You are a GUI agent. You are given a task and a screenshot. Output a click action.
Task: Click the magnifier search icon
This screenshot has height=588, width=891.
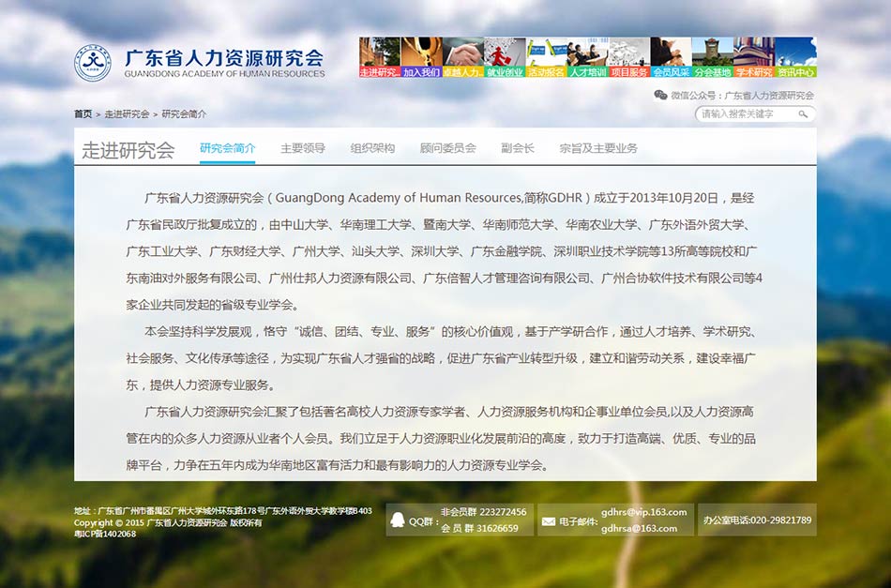803,114
